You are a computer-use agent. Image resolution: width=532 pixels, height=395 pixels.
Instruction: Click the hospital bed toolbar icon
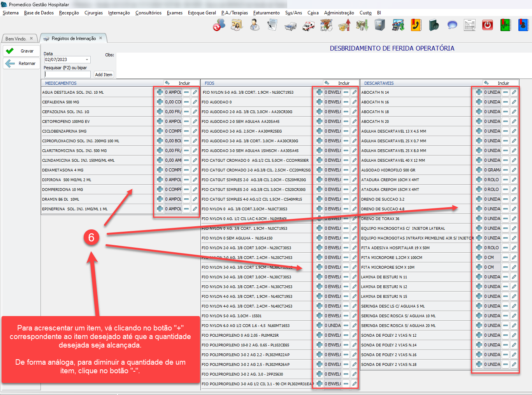290,26
